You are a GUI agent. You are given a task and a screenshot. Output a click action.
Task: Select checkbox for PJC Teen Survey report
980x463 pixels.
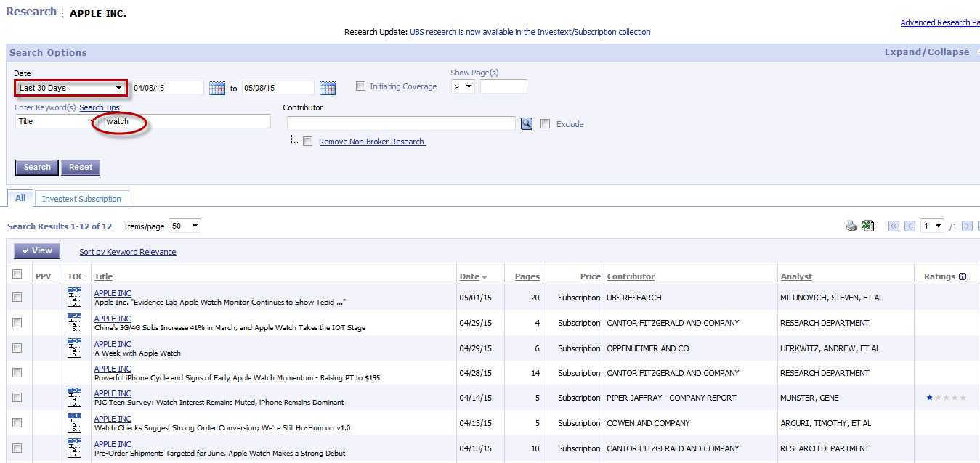point(17,398)
